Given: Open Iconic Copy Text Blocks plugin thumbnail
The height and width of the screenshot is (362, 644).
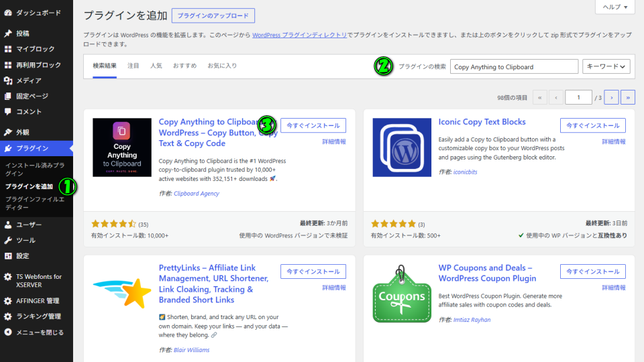Looking at the screenshot, I should point(402,147).
